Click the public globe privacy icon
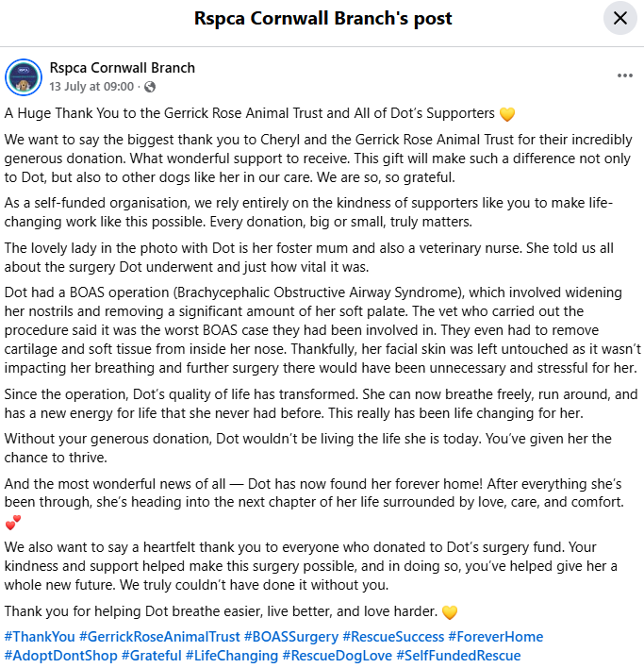644x668 pixels. tap(150, 87)
